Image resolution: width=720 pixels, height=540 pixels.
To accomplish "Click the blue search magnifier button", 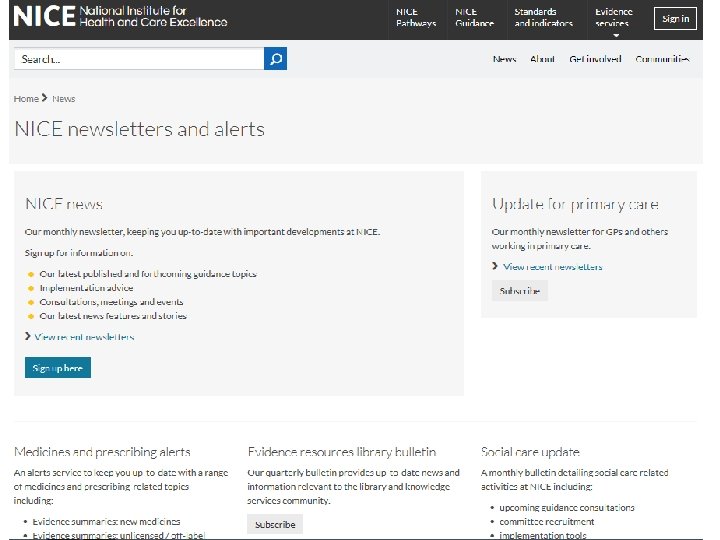I will [x=276, y=59].
